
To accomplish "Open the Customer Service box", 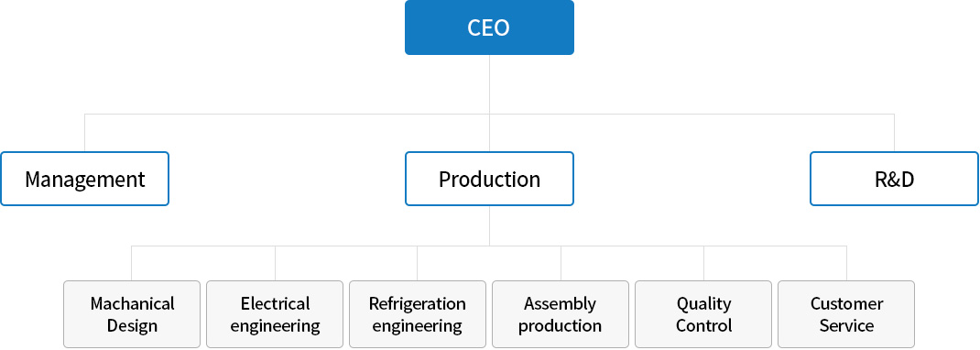I will [x=846, y=314].
